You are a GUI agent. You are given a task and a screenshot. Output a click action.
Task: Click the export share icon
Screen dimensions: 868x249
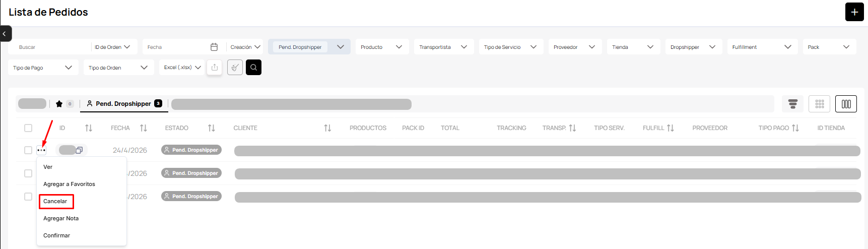pos(215,67)
